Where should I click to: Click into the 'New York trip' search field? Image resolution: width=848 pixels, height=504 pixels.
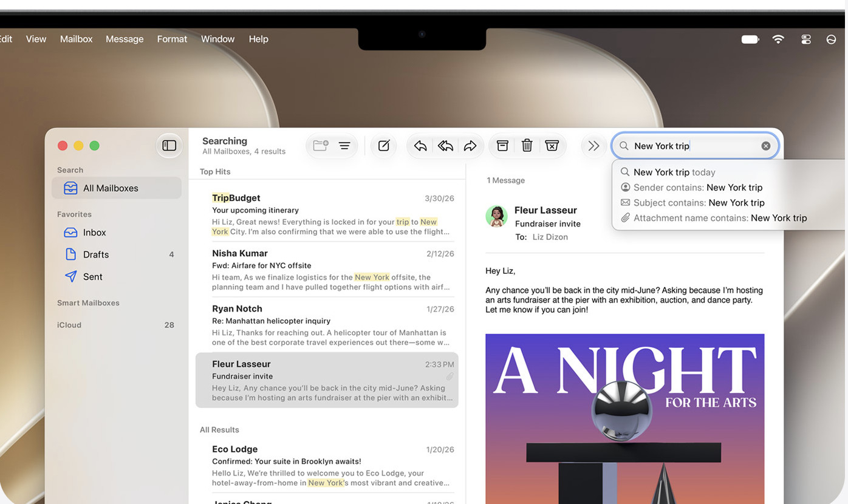point(695,146)
